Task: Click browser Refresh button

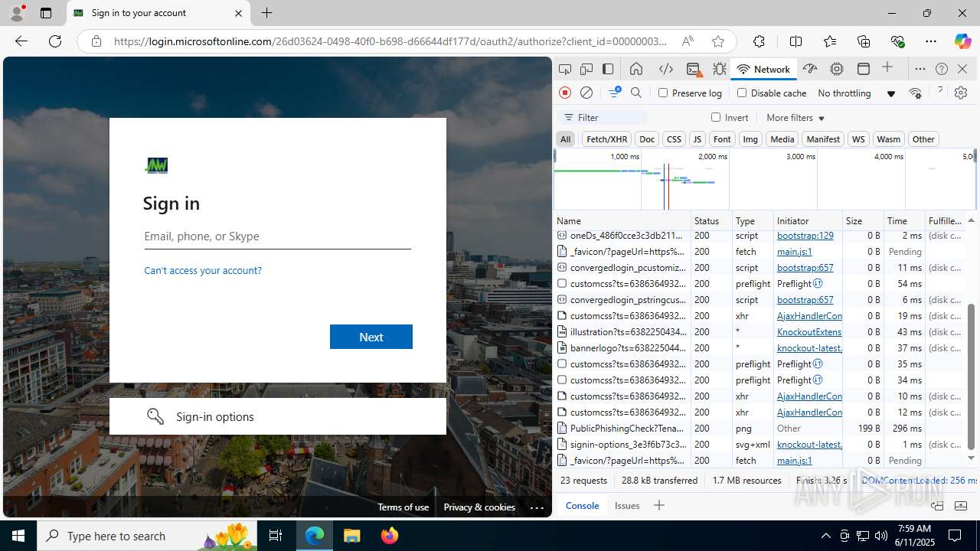Action: coord(55,41)
